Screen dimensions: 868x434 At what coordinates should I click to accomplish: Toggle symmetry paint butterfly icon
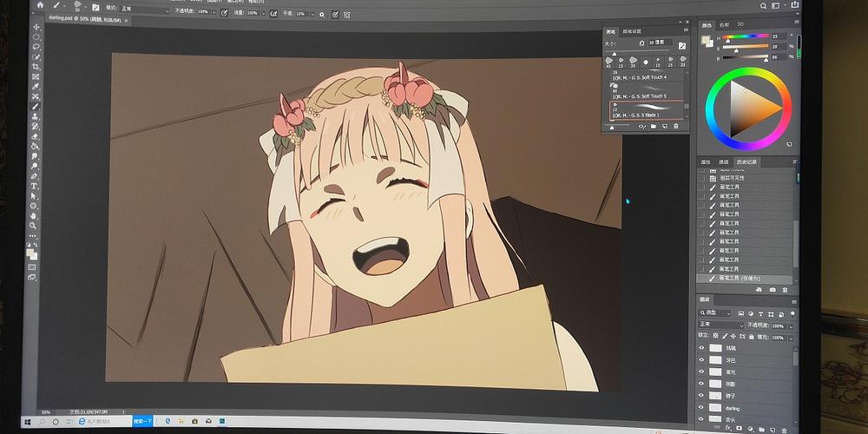click(x=347, y=15)
